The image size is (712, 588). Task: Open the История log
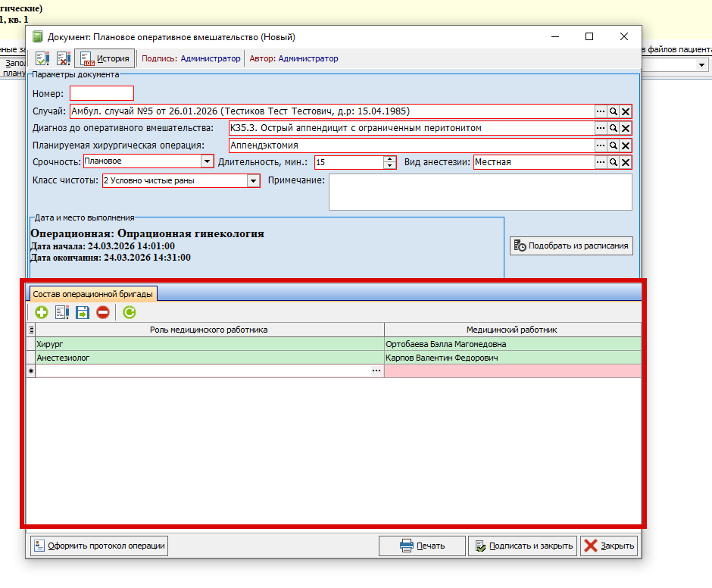click(x=105, y=58)
